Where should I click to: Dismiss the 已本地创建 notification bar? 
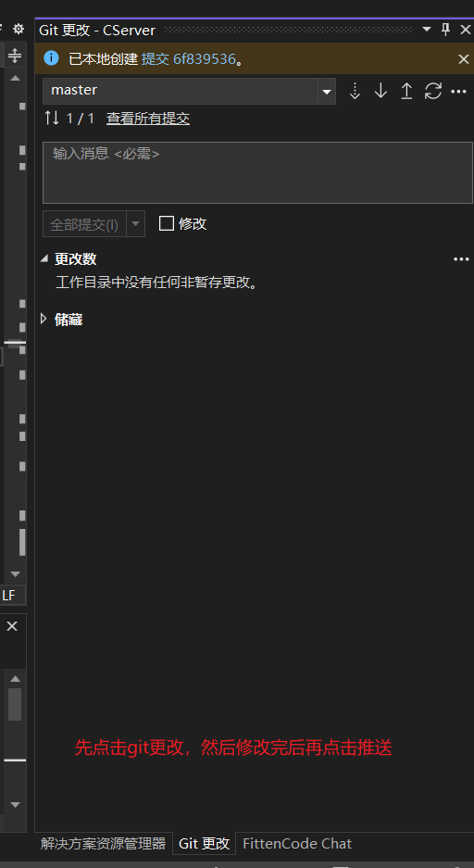click(x=464, y=58)
